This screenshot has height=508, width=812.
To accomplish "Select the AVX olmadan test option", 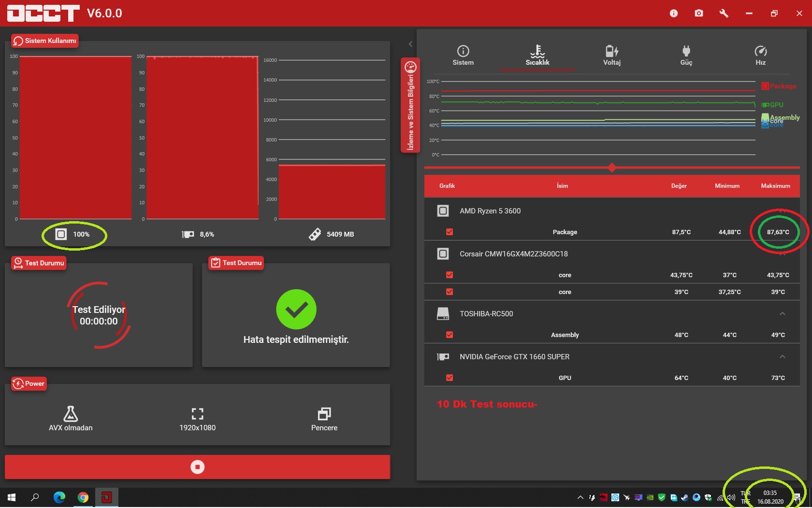I will point(71,418).
